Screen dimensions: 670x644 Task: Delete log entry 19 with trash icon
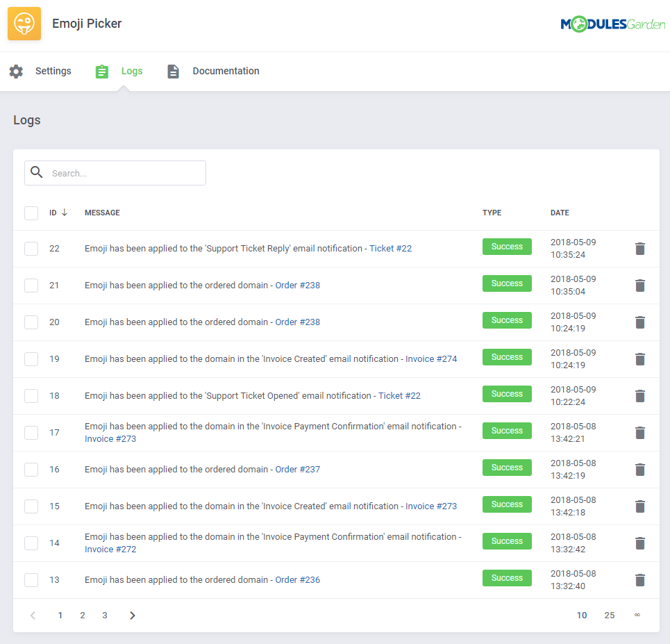639,358
